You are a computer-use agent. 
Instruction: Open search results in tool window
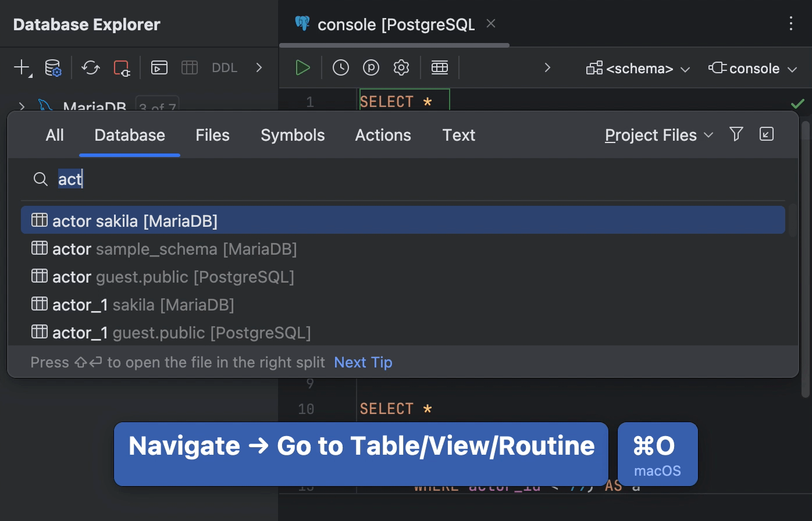tap(767, 135)
